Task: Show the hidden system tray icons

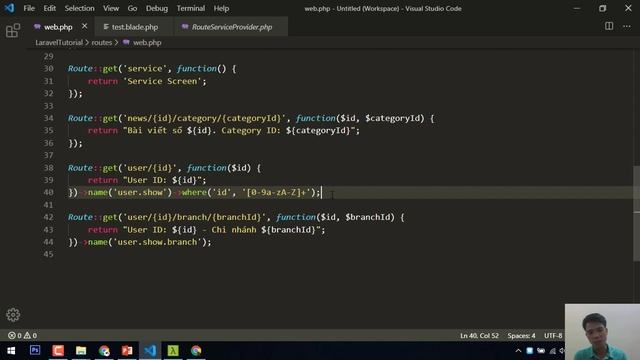Action: coord(518,351)
